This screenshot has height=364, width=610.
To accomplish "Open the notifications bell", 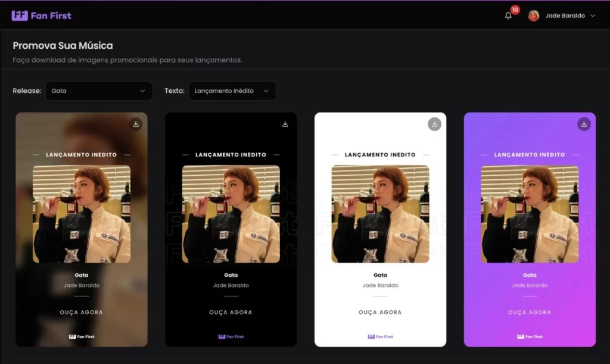I will [508, 16].
